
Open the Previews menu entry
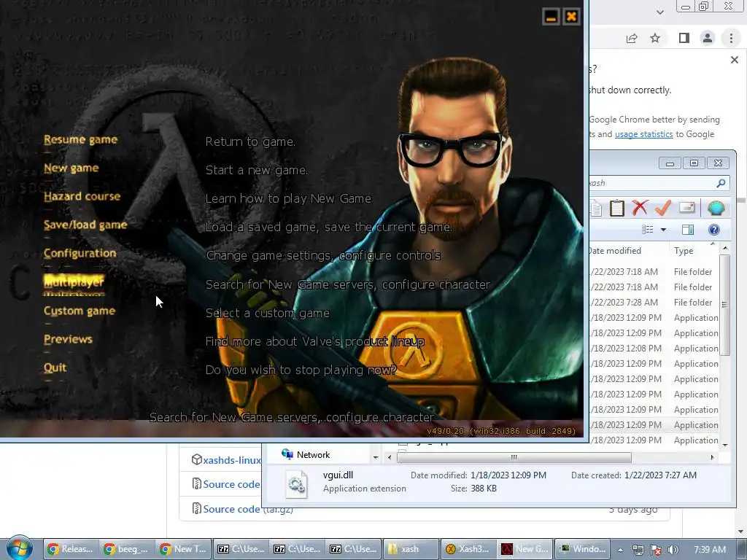(x=68, y=339)
